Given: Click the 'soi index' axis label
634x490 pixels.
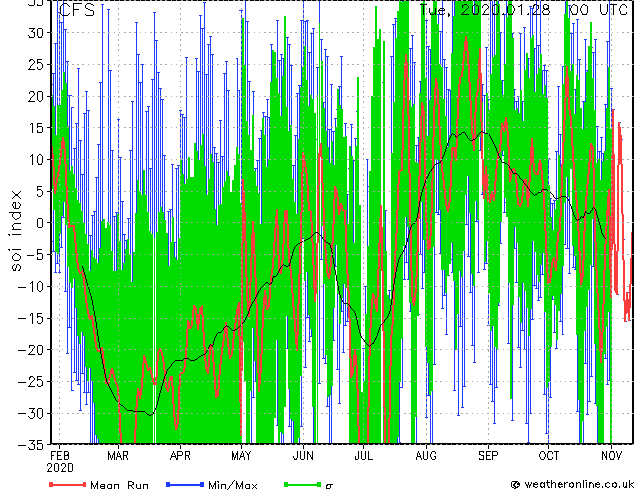Looking at the screenshot, I should [16, 230].
